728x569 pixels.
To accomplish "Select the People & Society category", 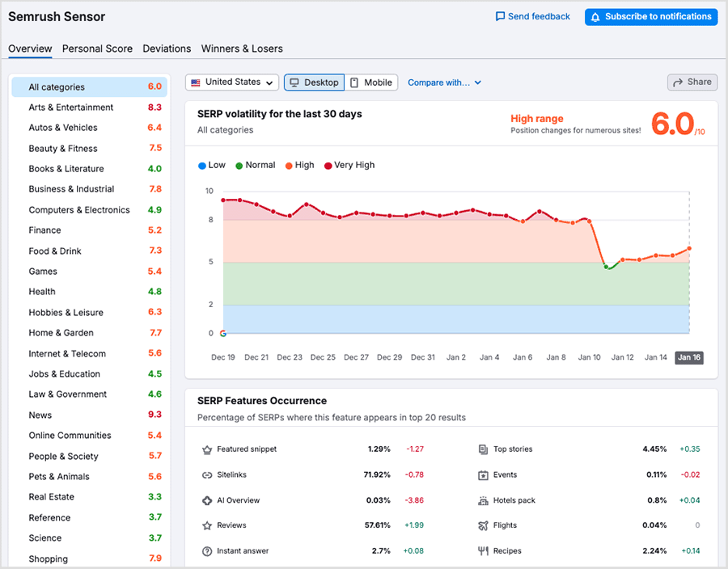I will coord(89,457).
